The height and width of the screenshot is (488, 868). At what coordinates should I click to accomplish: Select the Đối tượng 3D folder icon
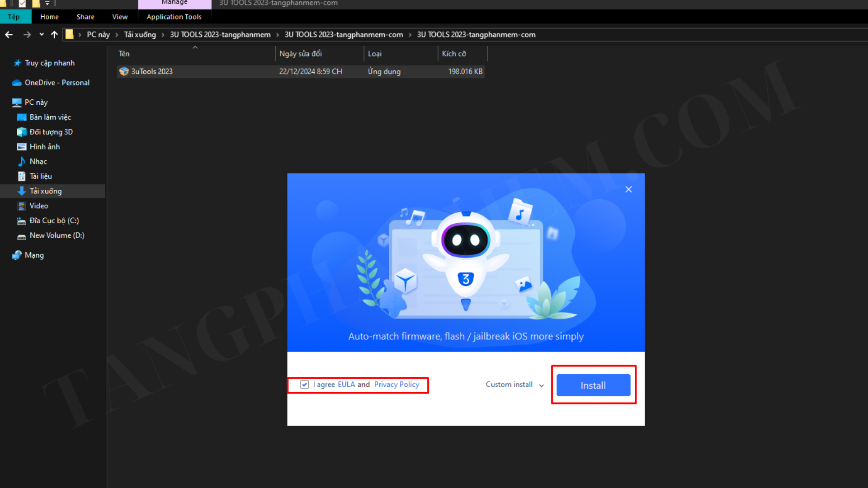point(21,132)
